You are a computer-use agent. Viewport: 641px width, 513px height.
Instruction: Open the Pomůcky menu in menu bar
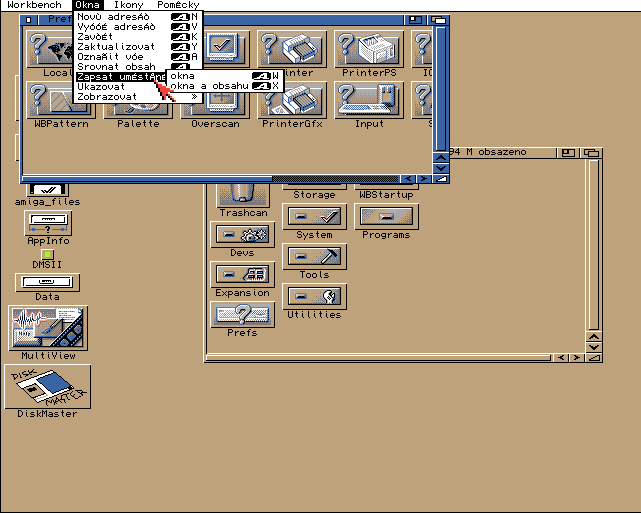pyautogui.click(x=178, y=6)
